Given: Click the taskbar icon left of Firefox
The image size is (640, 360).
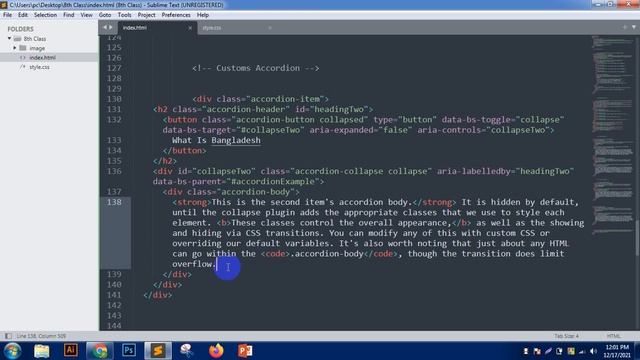Looking at the screenshot, I should 187,351.
